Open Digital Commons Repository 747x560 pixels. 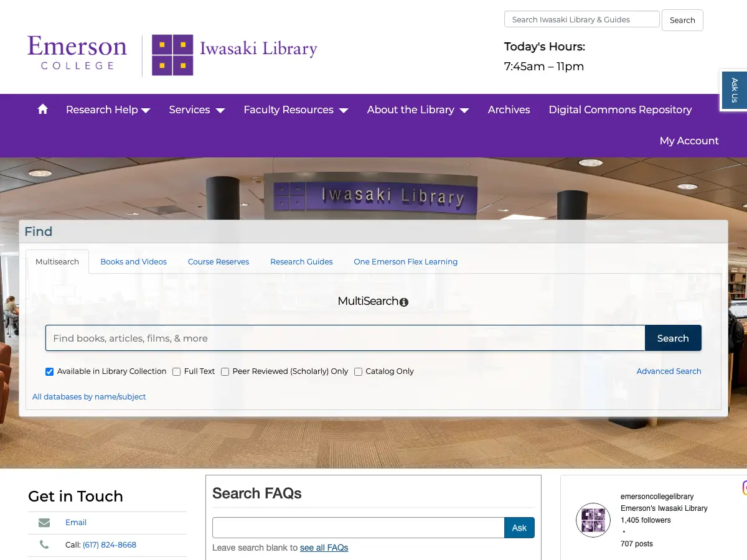click(x=620, y=110)
